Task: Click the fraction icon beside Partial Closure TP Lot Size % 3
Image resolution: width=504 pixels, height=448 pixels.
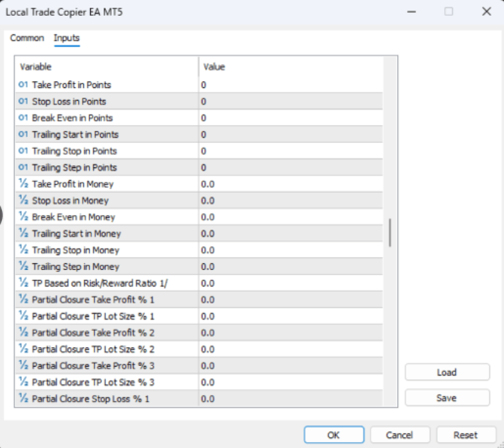Action: coord(24,382)
